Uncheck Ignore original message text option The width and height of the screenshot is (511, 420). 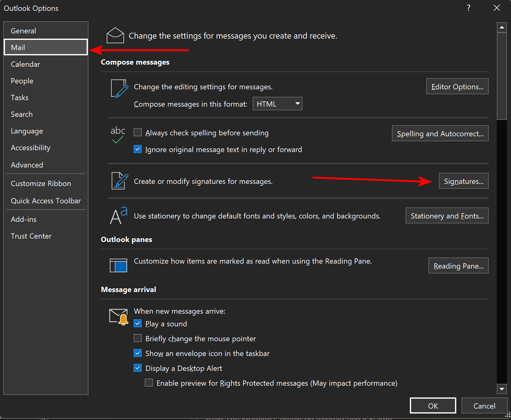(138, 149)
